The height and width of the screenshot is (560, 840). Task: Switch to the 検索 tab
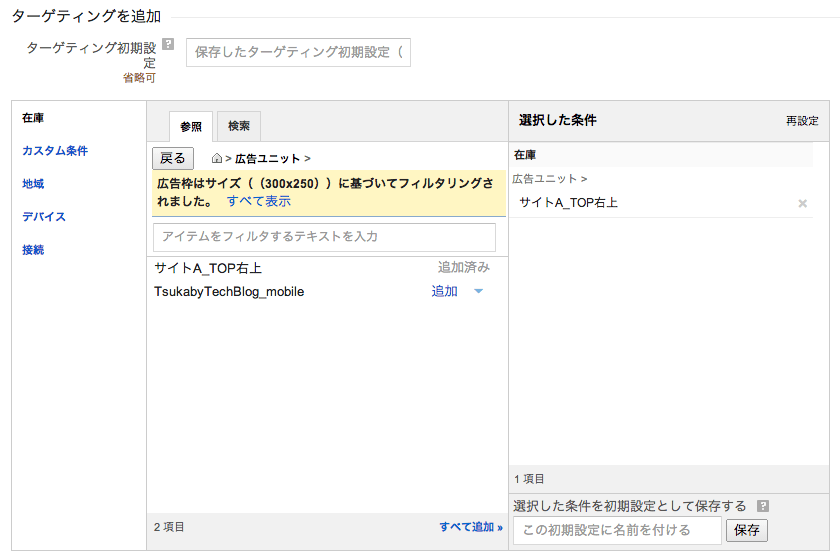coord(239,126)
